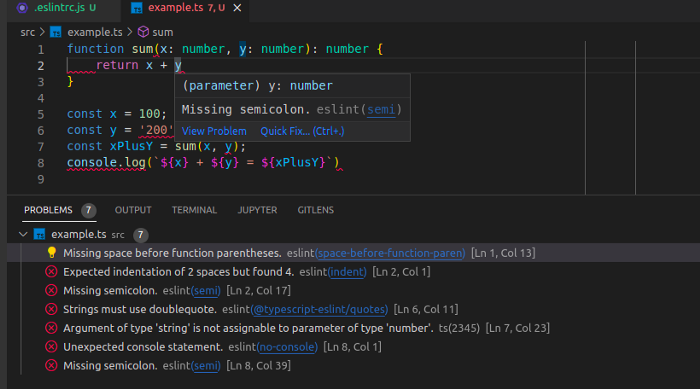Click the ESLint icon on .eslintrc.js tab
Screen dimensions: 700x389
(x=22, y=8)
